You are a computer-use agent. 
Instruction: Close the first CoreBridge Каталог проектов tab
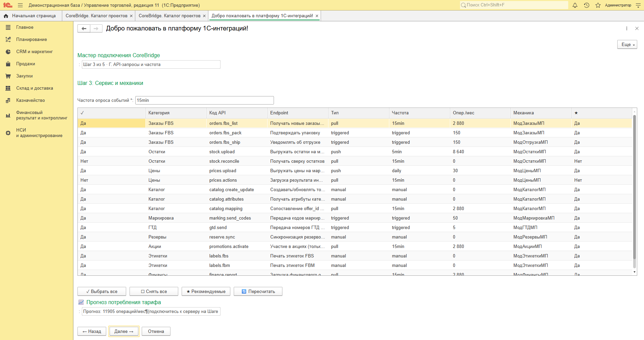pyautogui.click(x=131, y=16)
